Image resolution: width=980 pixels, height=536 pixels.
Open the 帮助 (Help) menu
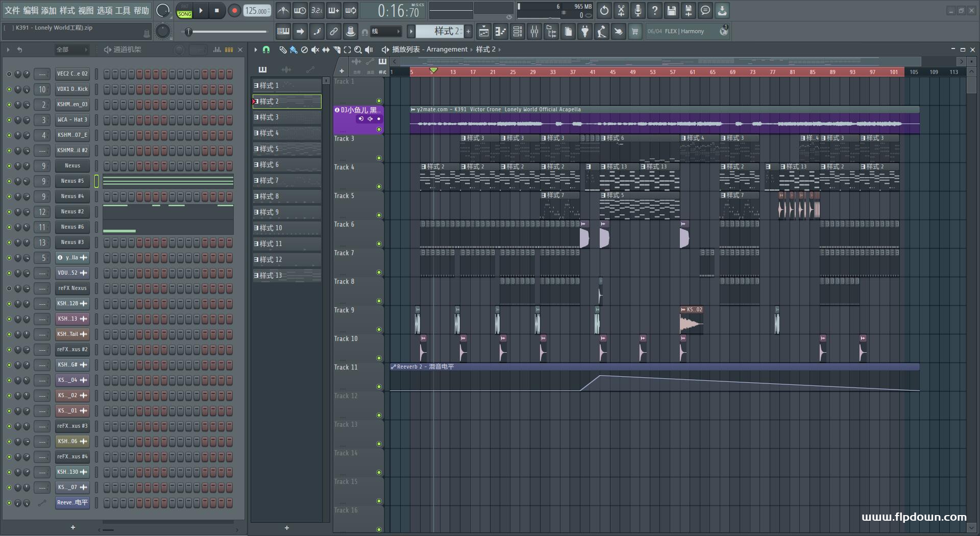click(x=141, y=10)
